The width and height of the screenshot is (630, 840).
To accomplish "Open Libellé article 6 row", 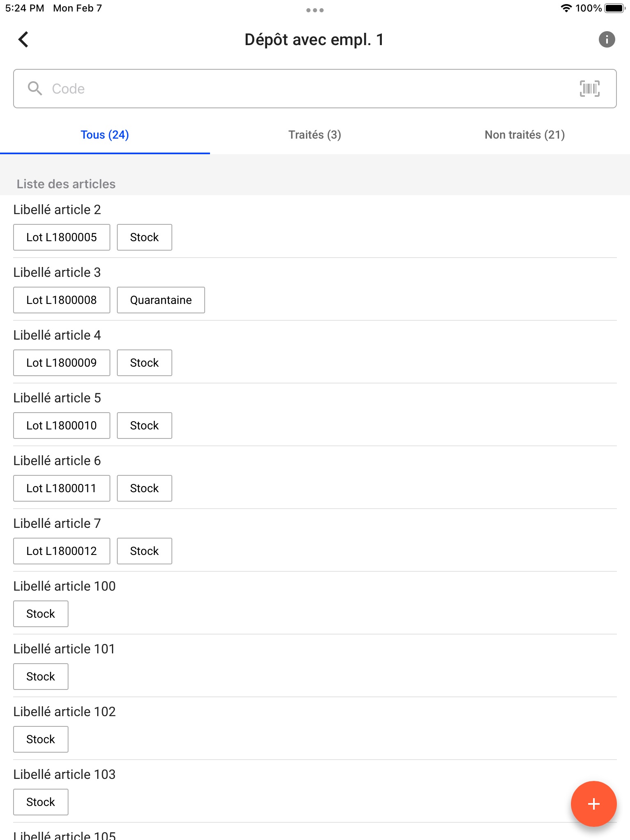I will coord(315,477).
